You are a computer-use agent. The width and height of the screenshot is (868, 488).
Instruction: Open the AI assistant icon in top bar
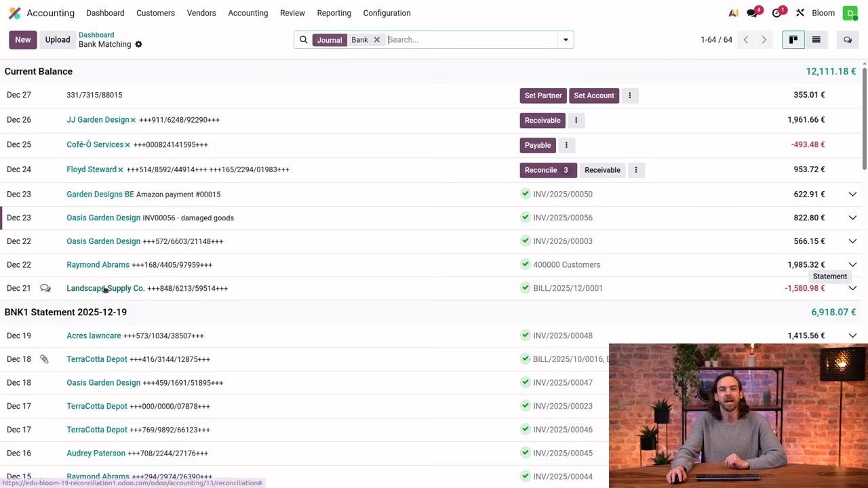(733, 13)
